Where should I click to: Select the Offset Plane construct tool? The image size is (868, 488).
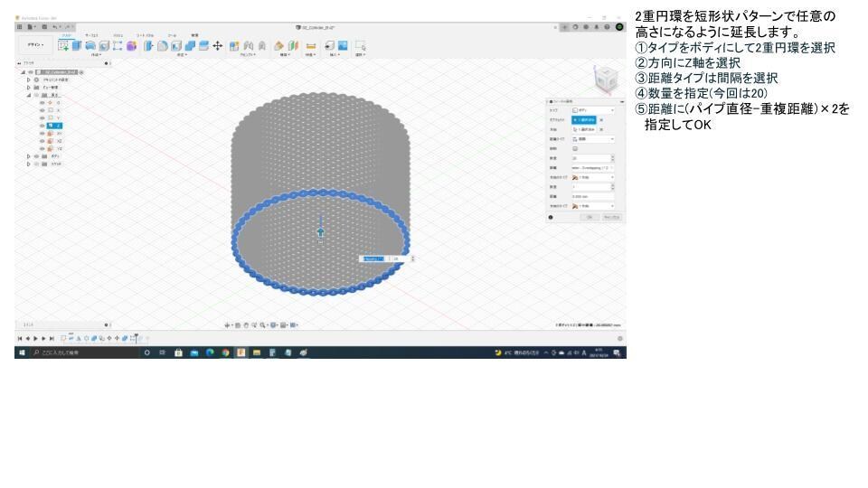[x=279, y=46]
